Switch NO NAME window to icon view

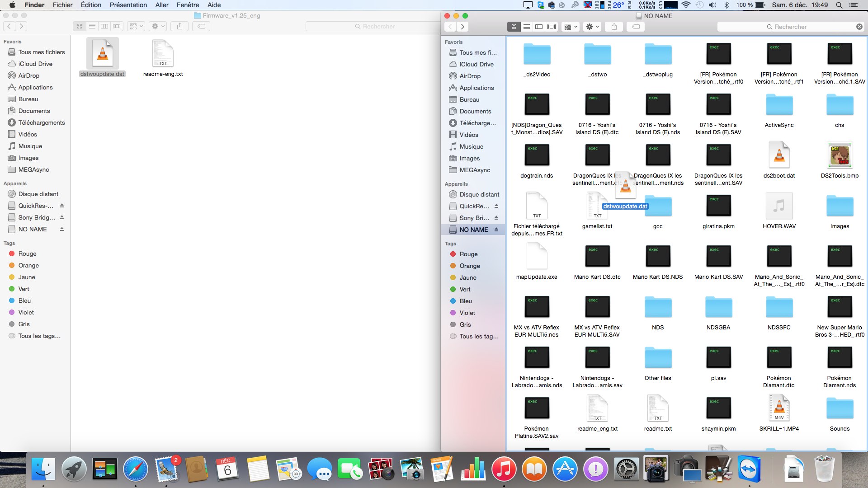pos(514,27)
